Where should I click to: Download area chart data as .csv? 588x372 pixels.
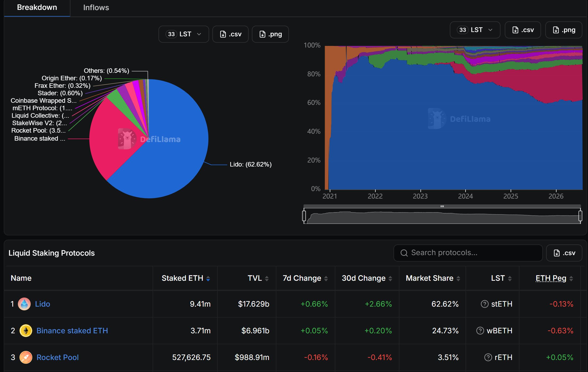tap(523, 30)
